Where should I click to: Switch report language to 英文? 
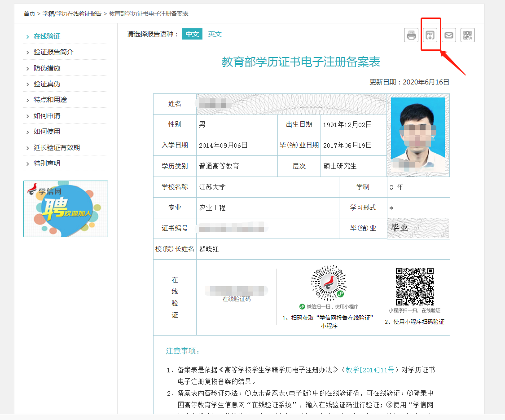(x=215, y=34)
